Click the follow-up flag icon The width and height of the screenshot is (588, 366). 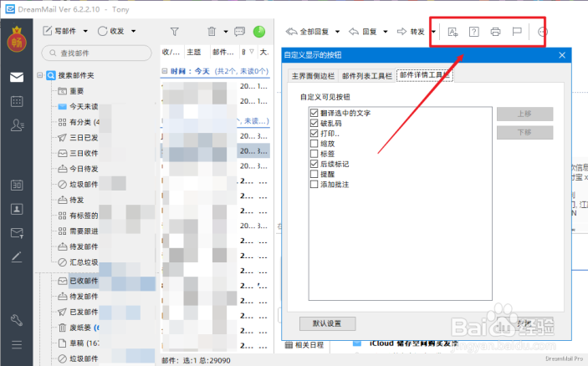(x=517, y=32)
